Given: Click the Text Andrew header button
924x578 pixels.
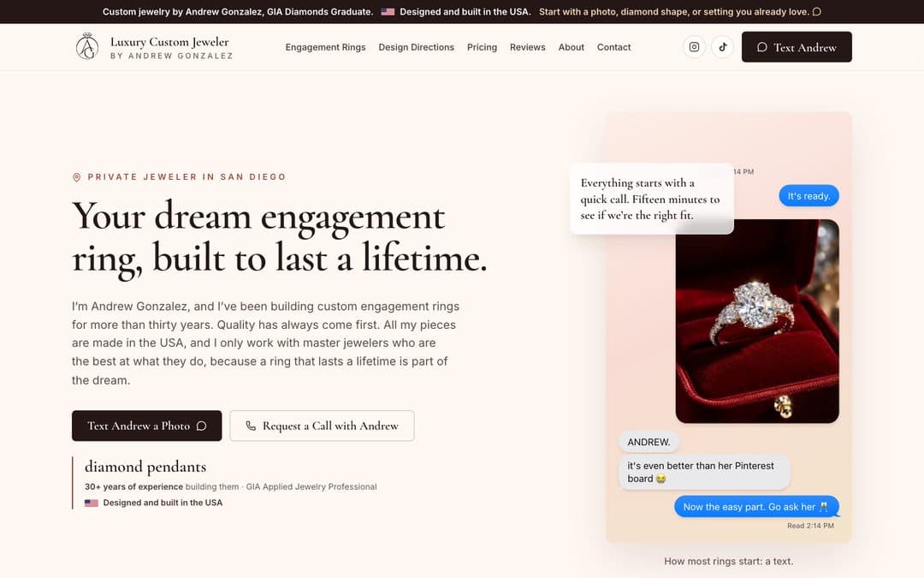Looking at the screenshot, I should coord(797,47).
